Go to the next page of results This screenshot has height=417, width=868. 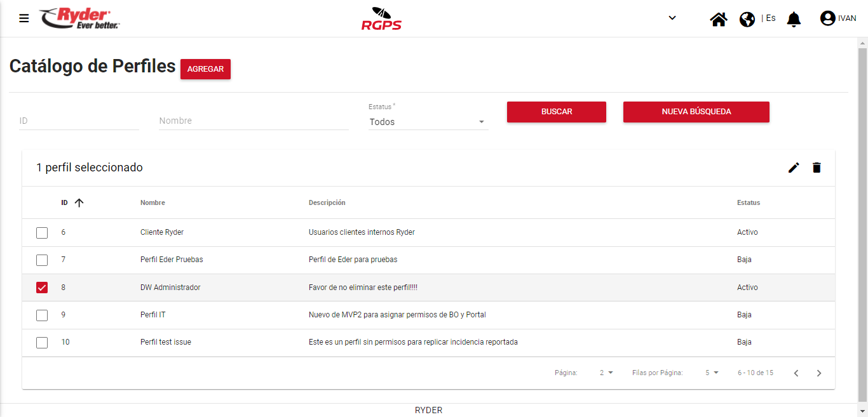click(x=819, y=373)
